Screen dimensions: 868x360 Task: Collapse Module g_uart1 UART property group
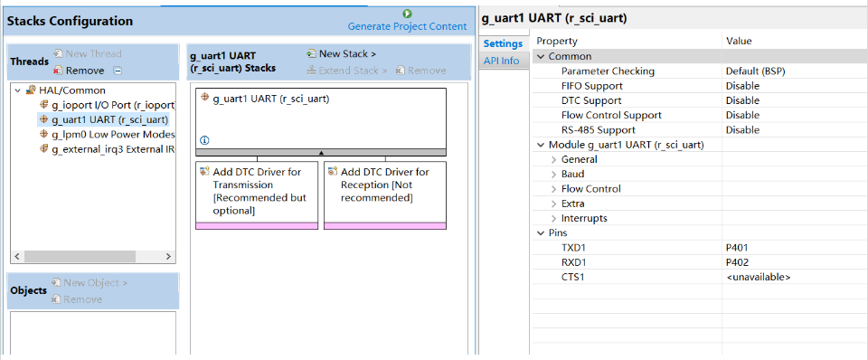[541, 145]
